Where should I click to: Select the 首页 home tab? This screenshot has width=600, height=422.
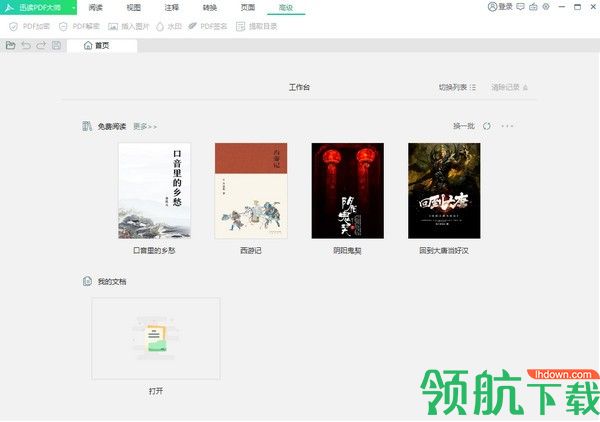click(x=102, y=46)
